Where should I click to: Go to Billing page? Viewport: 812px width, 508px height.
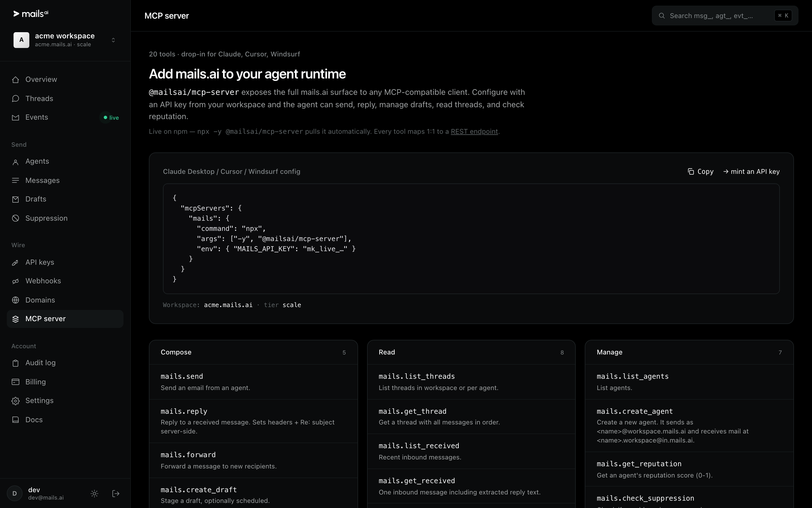coord(65,382)
